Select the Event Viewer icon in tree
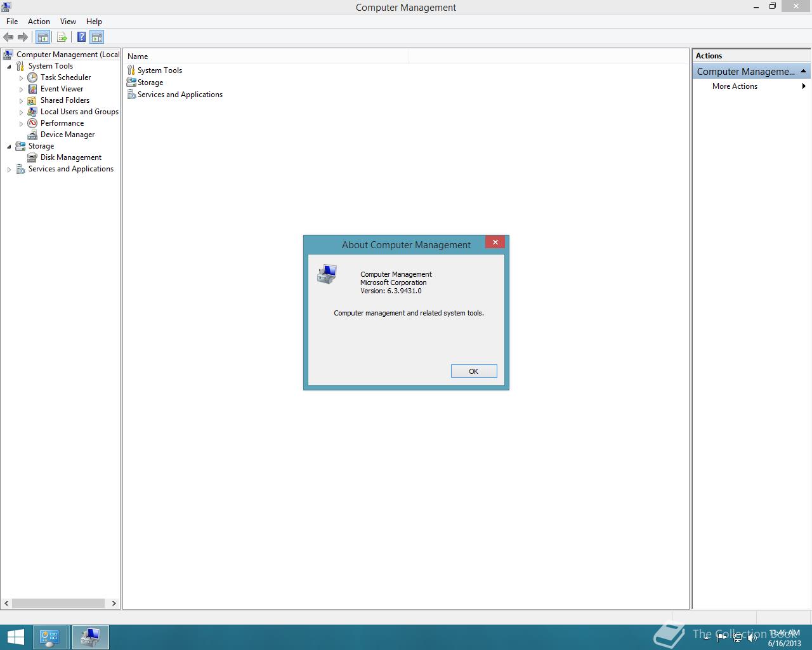Viewport: 812px width, 650px height. [32, 89]
